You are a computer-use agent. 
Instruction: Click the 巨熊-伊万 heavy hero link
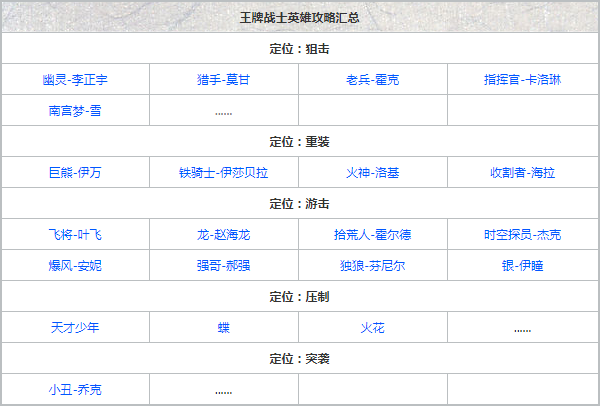[75, 172]
